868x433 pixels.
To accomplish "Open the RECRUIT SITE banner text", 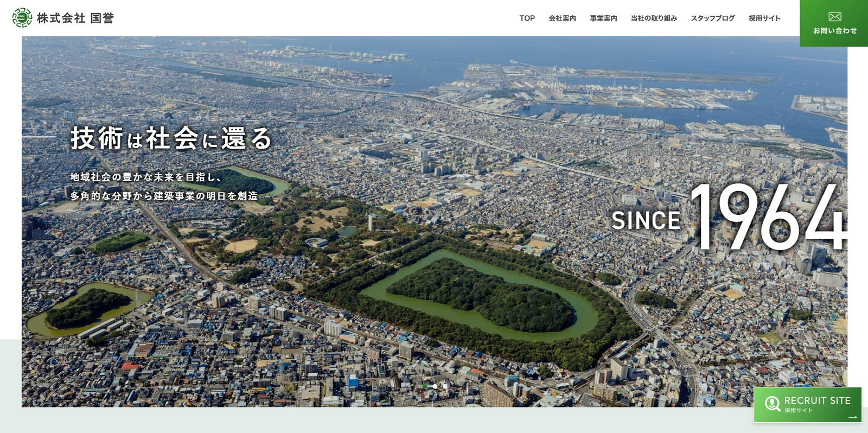I will [817, 400].
